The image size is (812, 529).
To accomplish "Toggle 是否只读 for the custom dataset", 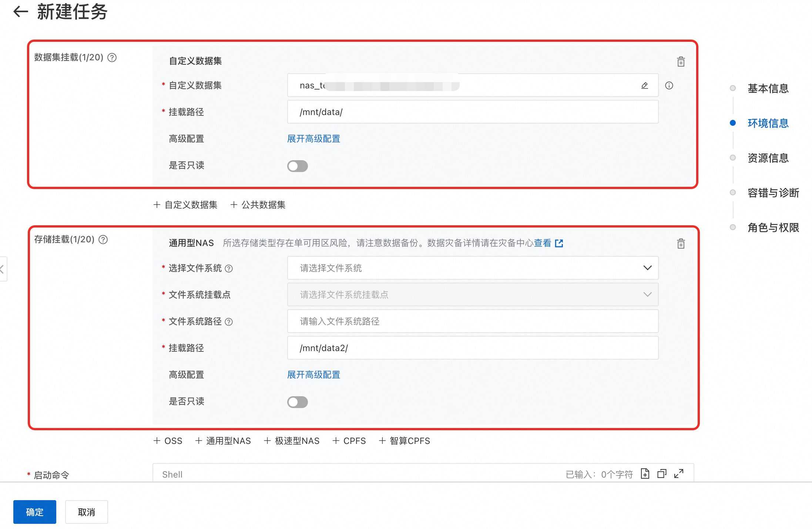I will pos(297,166).
